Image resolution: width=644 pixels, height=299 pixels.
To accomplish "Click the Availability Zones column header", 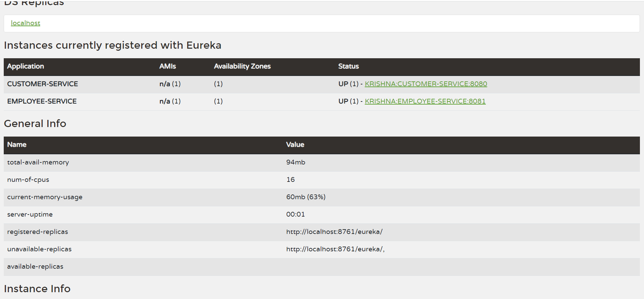I will click(x=242, y=66).
